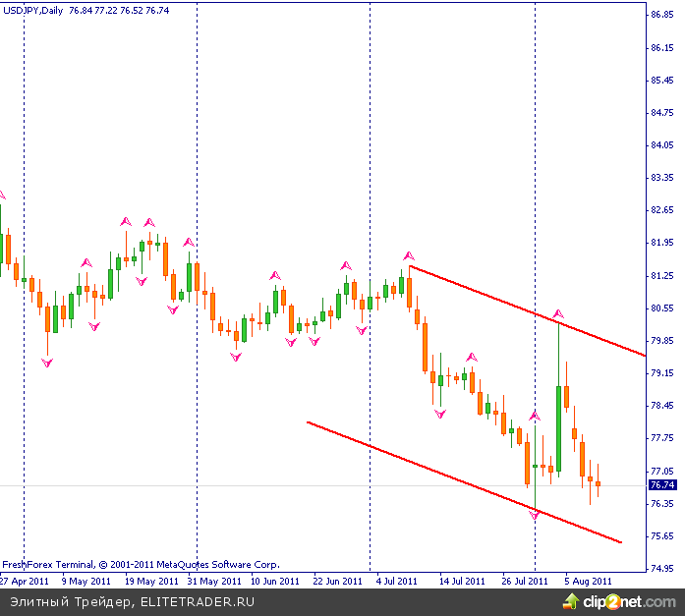Image resolution: width=685 pixels, height=616 pixels.
Task: Click the fractal arrow at the chart's far left edge
Action: click(x=2, y=195)
